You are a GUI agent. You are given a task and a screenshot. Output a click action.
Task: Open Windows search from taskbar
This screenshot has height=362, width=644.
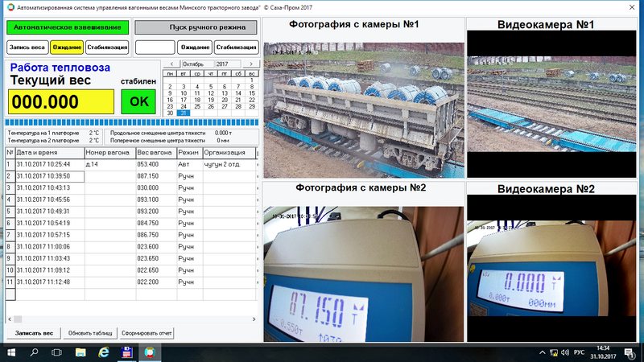[x=34, y=352]
